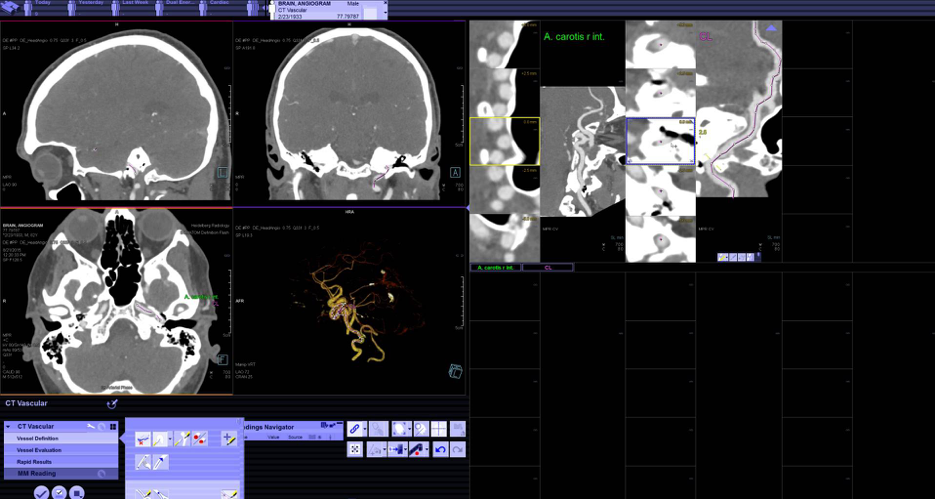Select the Dual Energy patient filter
The height and width of the screenshot is (499, 935).
click(x=174, y=7)
